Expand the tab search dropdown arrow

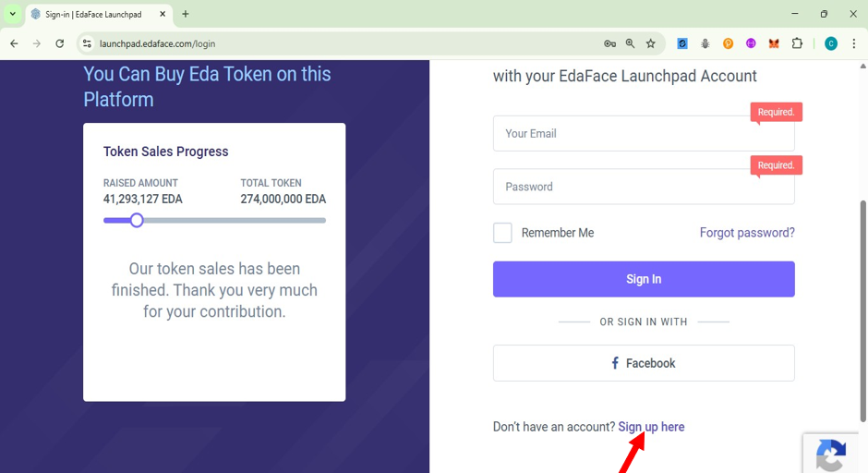pos(12,14)
